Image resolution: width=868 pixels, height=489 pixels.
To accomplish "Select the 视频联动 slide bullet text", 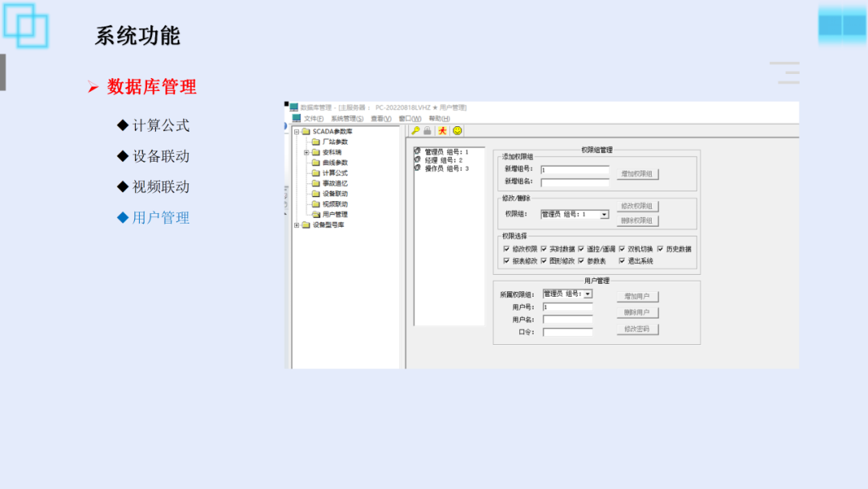I will [161, 187].
